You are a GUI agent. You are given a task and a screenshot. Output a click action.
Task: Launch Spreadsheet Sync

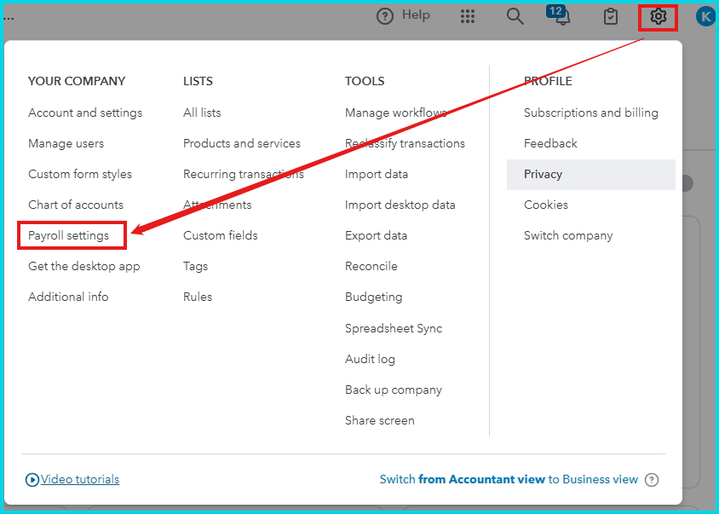pos(394,329)
